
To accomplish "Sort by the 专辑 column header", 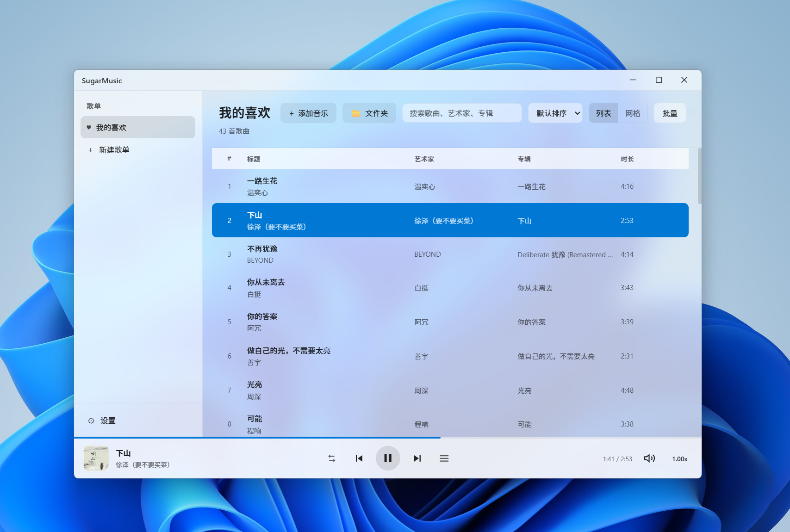I will (x=524, y=159).
